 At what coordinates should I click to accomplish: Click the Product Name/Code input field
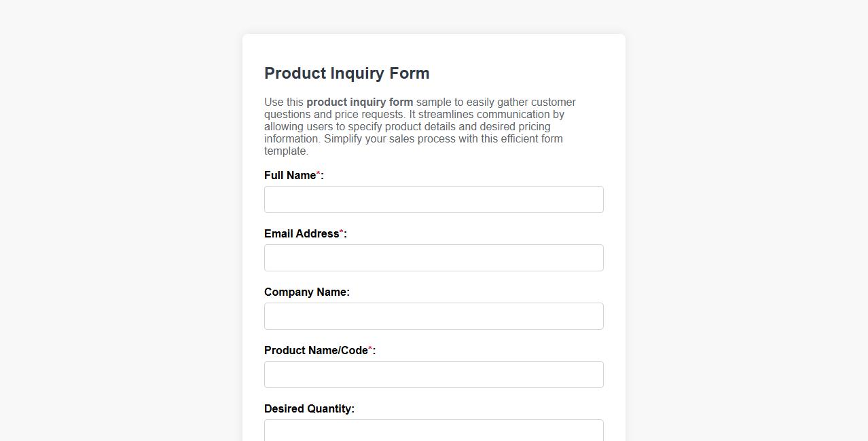click(433, 375)
